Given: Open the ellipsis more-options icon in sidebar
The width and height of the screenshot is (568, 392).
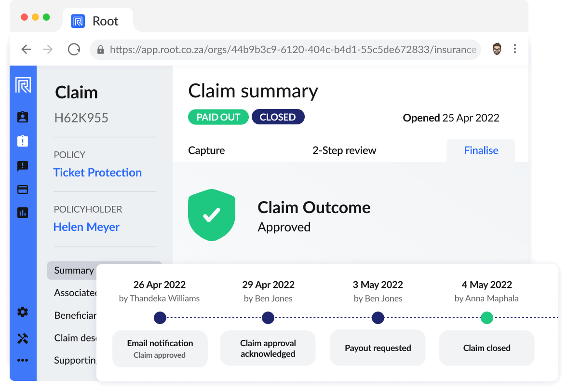Looking at the screenshot, I should click(22, 360).
